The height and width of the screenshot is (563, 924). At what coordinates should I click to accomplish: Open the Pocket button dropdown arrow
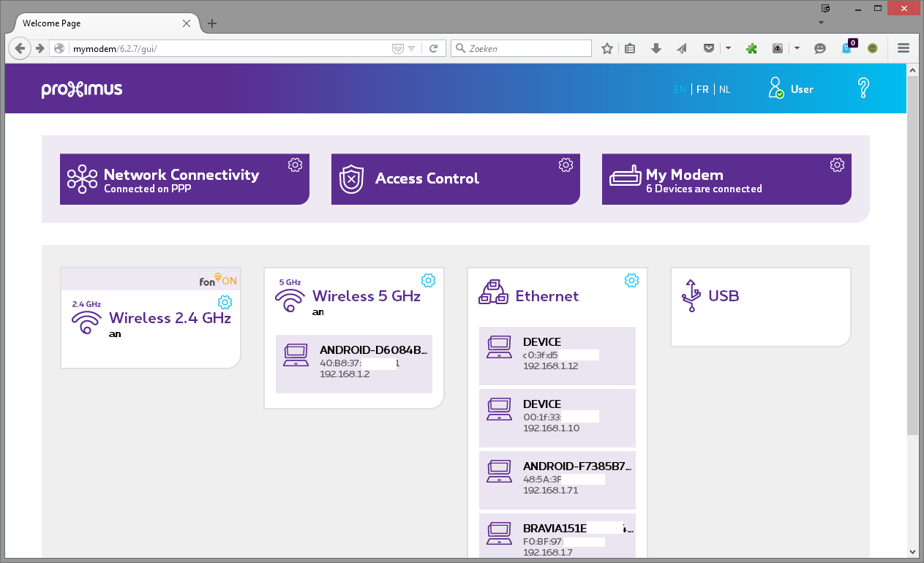728,48
